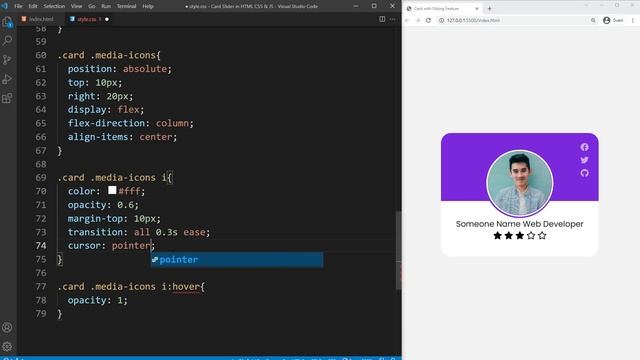Select the pointer autocomplete suggestion
This screenshot has height=360, width=640.
click(237, 260)
